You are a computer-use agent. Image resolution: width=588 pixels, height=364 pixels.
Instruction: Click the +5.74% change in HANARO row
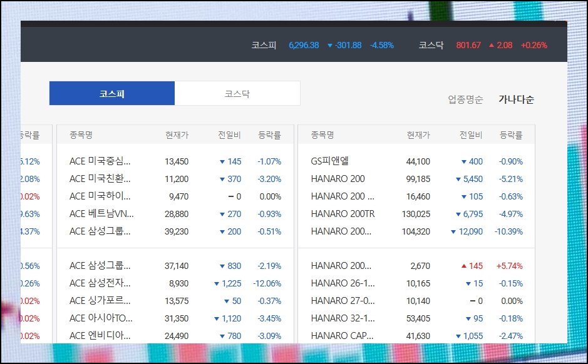[x=509, y=266]
